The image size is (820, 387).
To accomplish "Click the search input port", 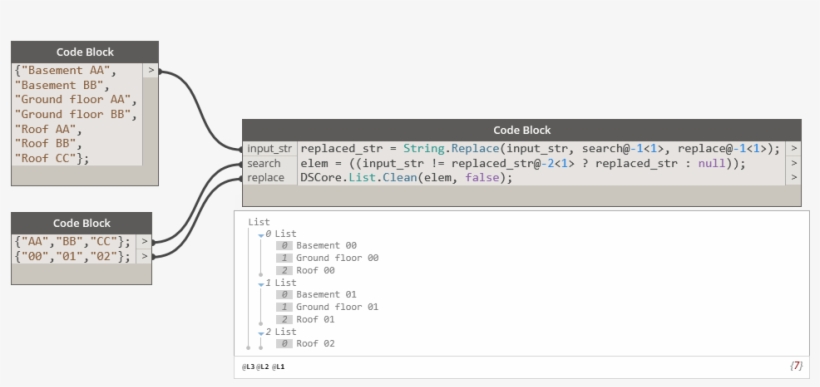I will click(270, 163).
